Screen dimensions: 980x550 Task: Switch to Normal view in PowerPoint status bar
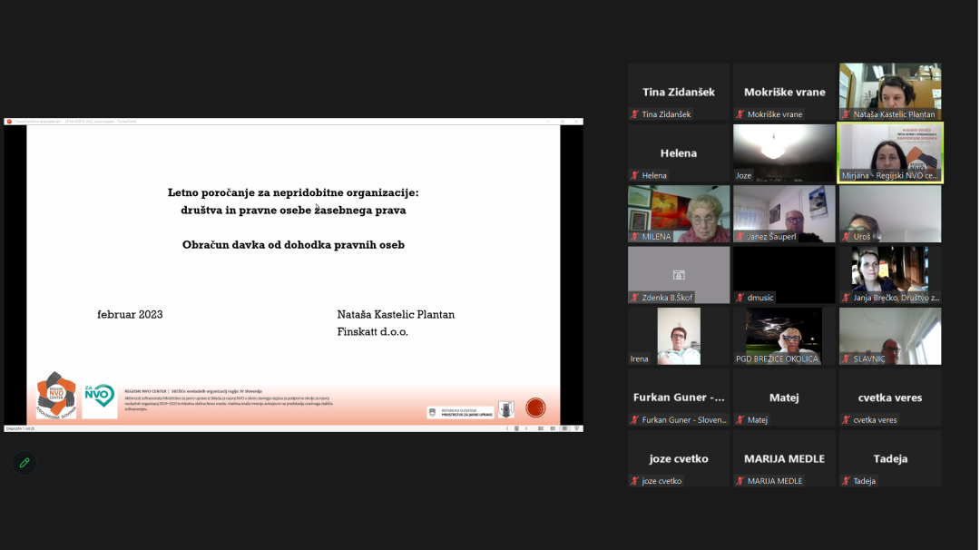[543, 428]
